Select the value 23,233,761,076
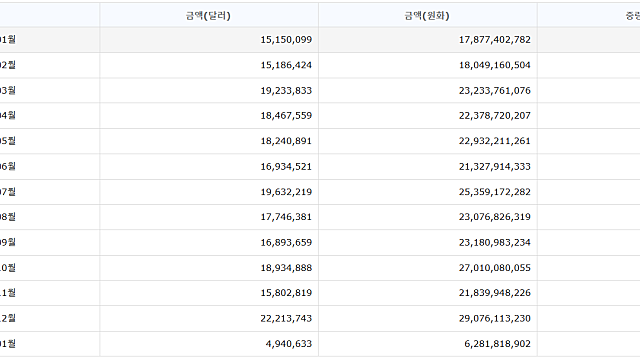The height and width of the screenshot is (360, 640). (x=495, y=90)
